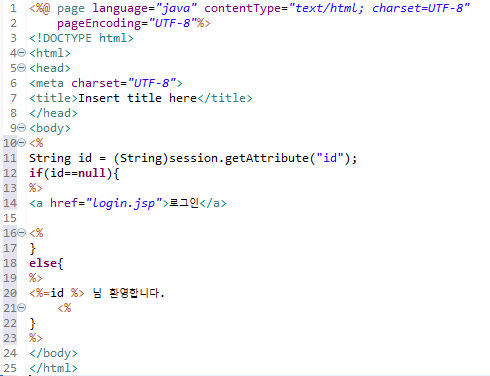Collapse the scriptlet fold at line 10

tap(21, 143)
